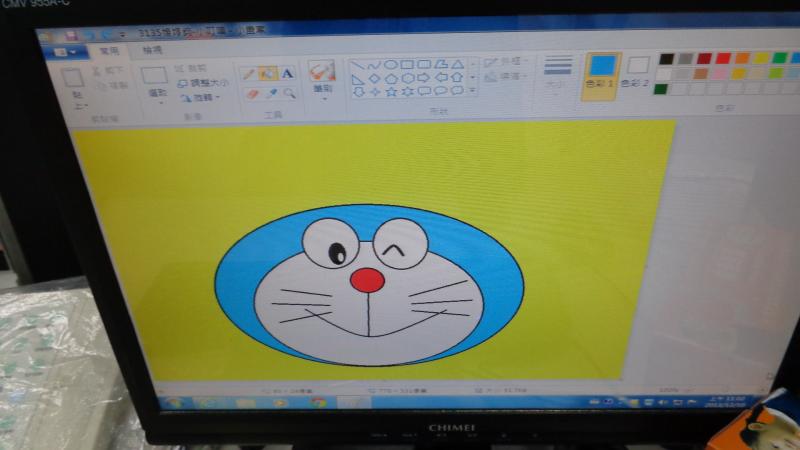Select the Eraser tool

pyautogui.click(x=253, y=94)
